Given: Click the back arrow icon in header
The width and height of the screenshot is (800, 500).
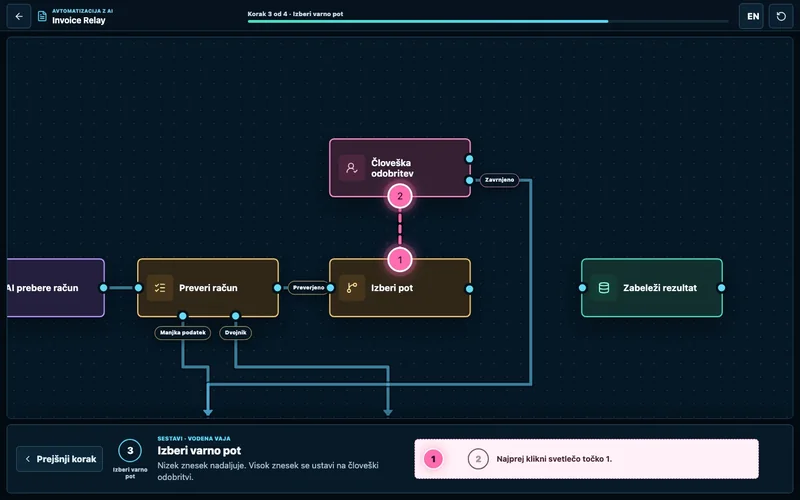Looking at the screenshot, I should pos(19,16).
